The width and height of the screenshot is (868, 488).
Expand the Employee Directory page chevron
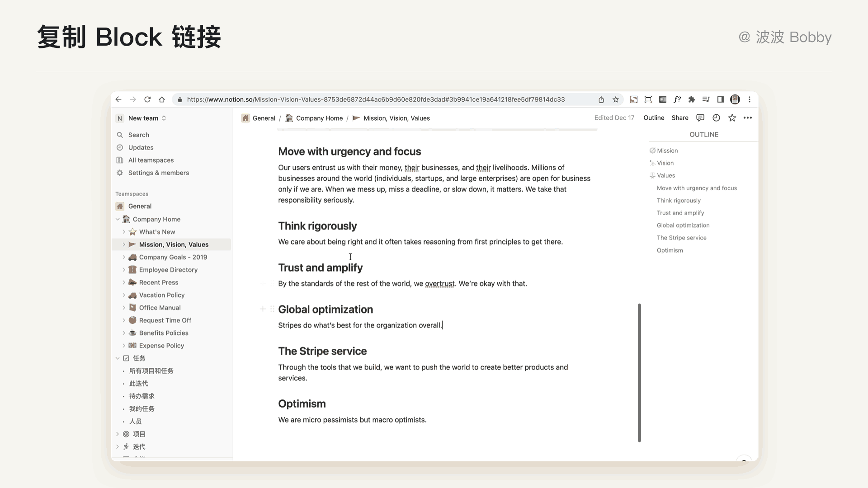[x=124, y=270]
